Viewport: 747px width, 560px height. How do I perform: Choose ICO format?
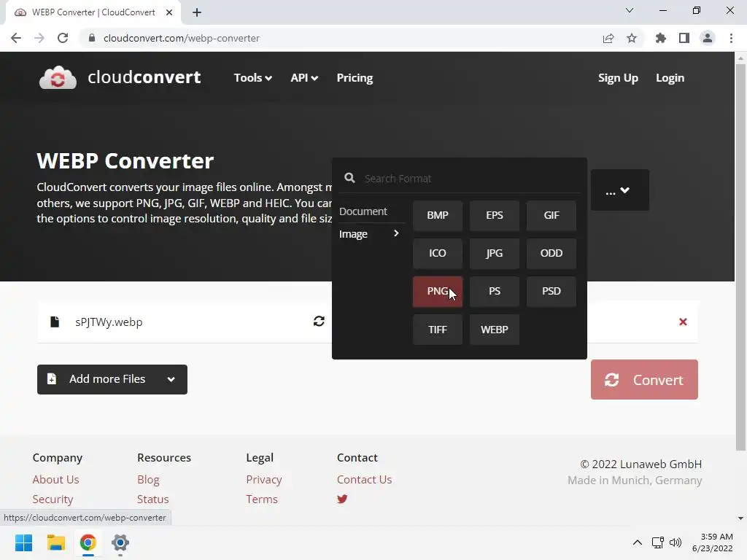click(x=438, y=253)
